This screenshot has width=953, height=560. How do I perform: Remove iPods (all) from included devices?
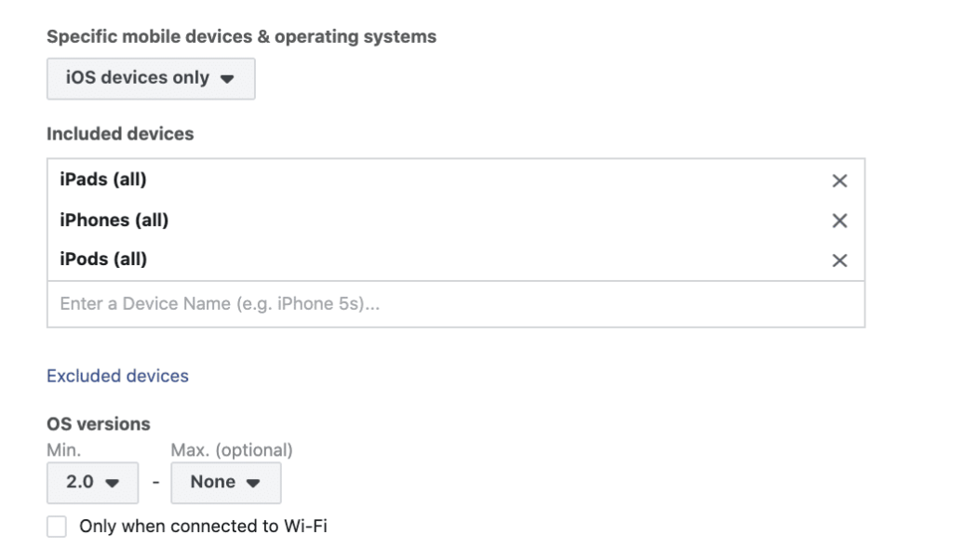tap(840, 260)
